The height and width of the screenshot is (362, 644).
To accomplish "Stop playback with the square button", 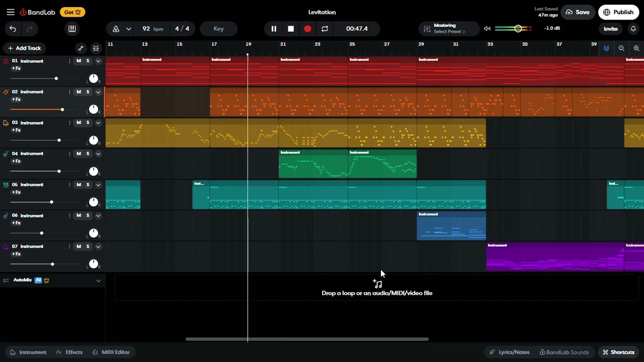I will click(x=291, y=29).
